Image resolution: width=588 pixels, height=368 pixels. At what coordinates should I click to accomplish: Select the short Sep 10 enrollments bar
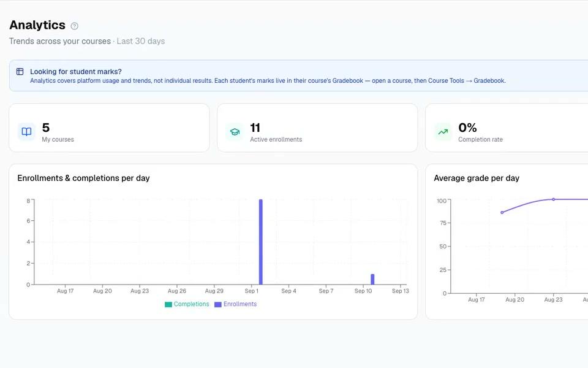point(372,279)
